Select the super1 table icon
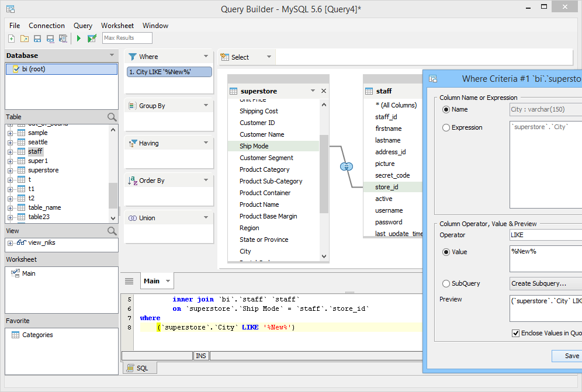 [x=22, y=161]
